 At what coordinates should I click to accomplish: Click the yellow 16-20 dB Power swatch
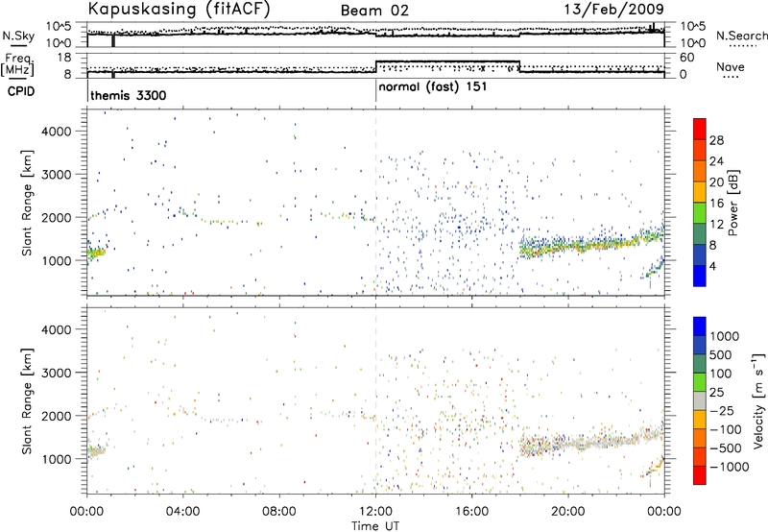(700, 191)
